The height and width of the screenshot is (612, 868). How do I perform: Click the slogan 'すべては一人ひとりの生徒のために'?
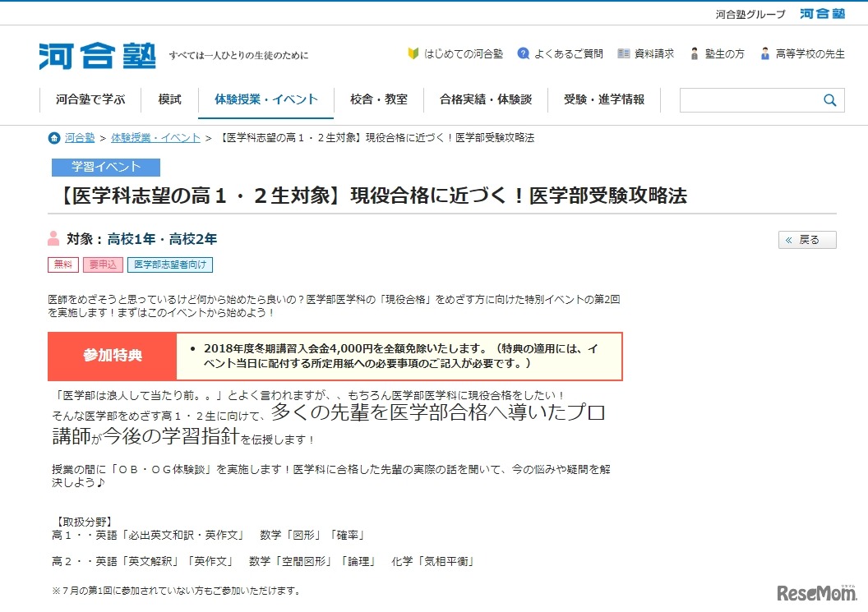238,55
